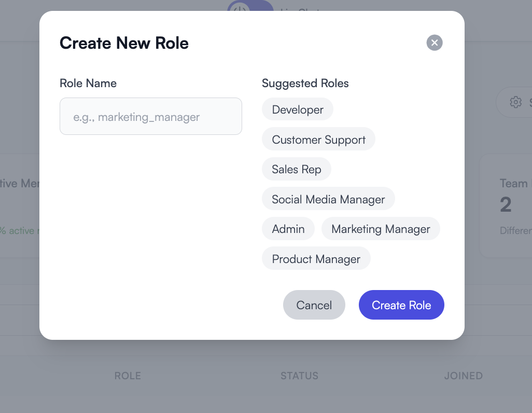Click the ROLE column header

pos(128,376)
